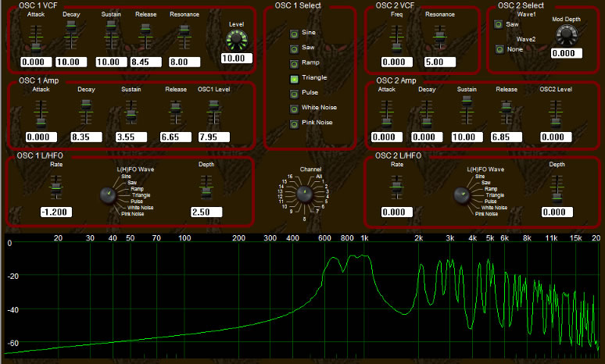This screenshot has width=605, height=364.
Task: Click the OSC 2 Amp Sustain slider
Action: pyautogui.click(x=467, y=110)
